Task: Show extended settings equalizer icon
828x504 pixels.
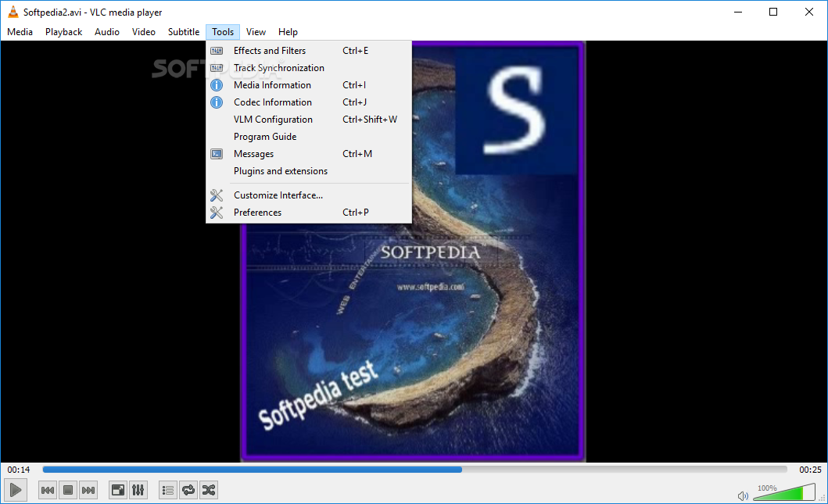Action: pyautogui.click(x=138, y=490)
